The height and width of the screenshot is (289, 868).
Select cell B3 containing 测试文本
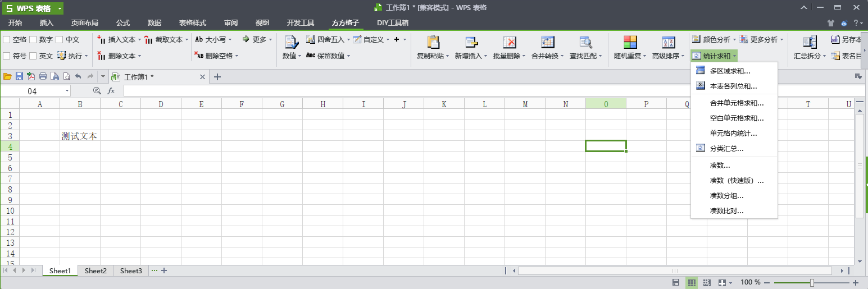point(80,136)
